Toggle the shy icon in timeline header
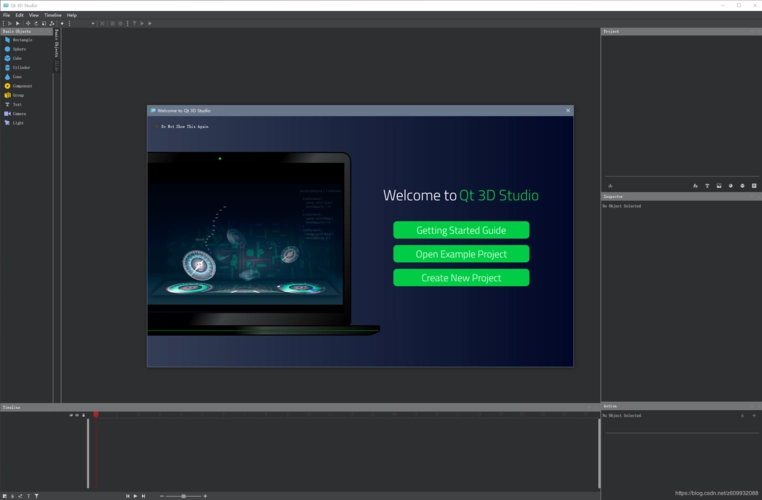The width and height of the screenshot is (762, 500). tap(71, 415)
